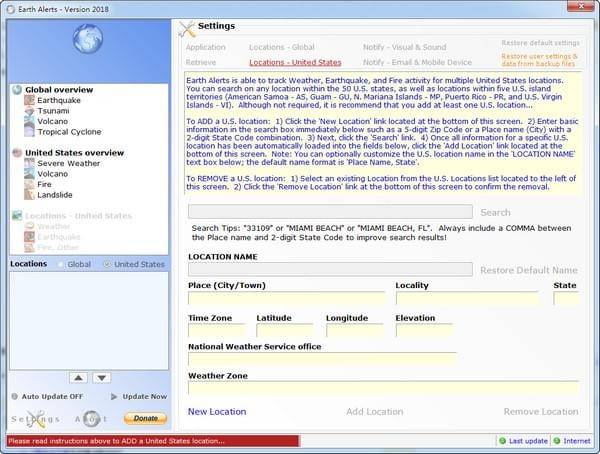Expand the Global overview tree section
The width and height of the screenshot is (600, 454).
(17, 90)
